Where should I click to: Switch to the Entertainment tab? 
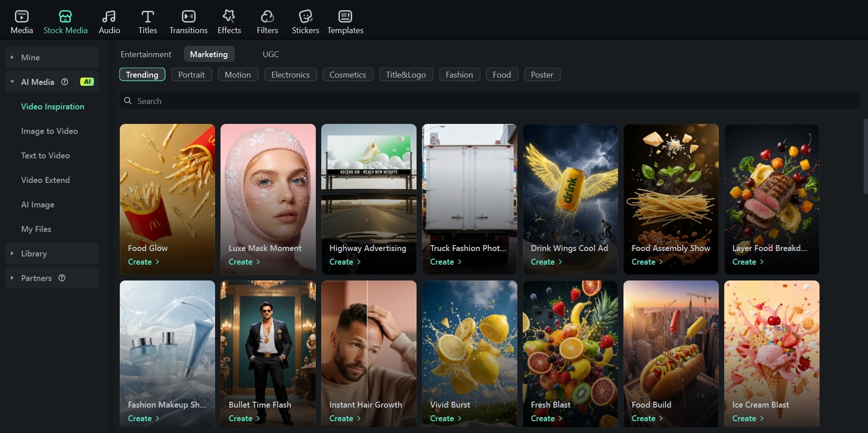[146, 54]
